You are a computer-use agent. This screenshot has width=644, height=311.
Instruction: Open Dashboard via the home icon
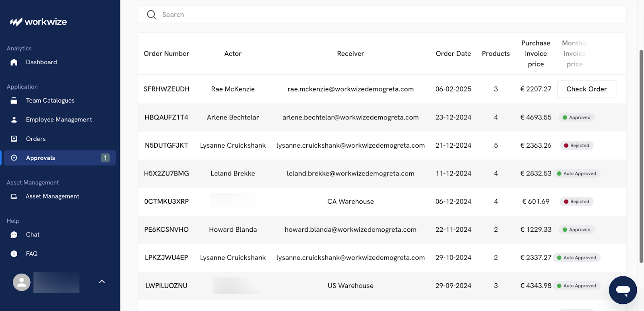pyautogui.click(x=14, y=62)
